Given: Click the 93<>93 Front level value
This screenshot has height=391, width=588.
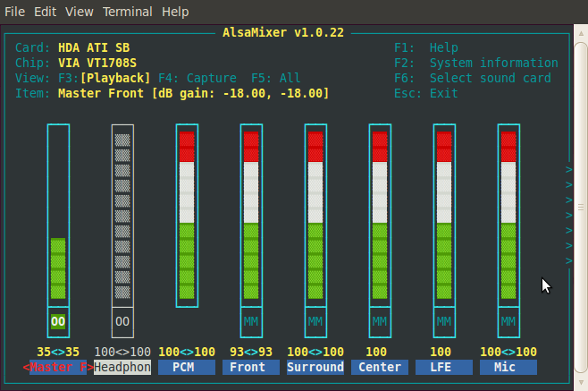Looking at the screenshot, I should click(251, 352).
